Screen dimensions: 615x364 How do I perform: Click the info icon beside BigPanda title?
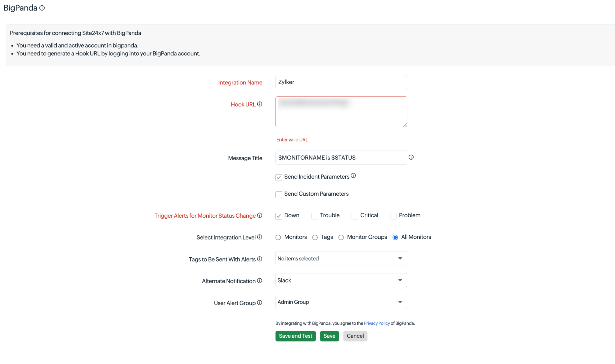pos(42,8)
